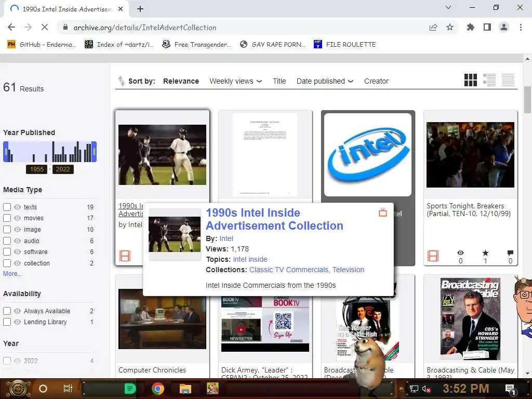This screenshot has height=399, width=532.
Task: Open the 1990s Intel Inside Advertisement Collection title link
Action: click(x=274, y=219)
